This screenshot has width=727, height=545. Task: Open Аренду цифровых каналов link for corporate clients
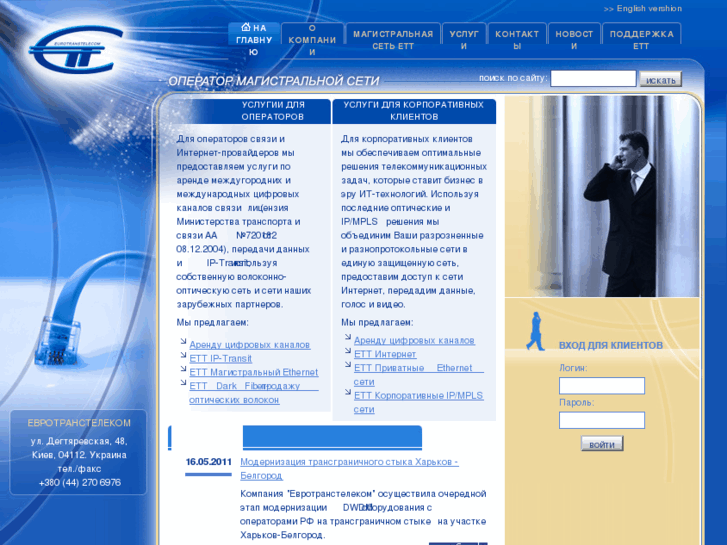point(414,340)
